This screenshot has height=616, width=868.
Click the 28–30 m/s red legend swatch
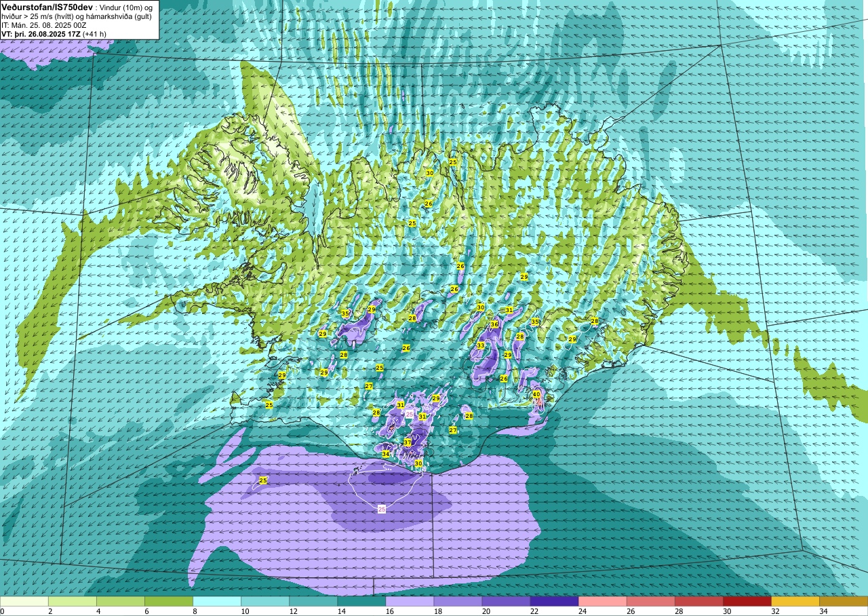coord(698,601)
